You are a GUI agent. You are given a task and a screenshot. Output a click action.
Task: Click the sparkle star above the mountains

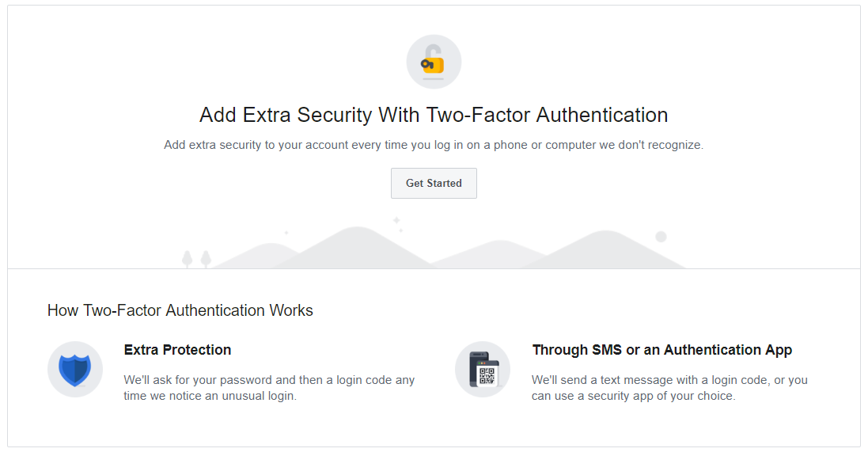[396, 220]
